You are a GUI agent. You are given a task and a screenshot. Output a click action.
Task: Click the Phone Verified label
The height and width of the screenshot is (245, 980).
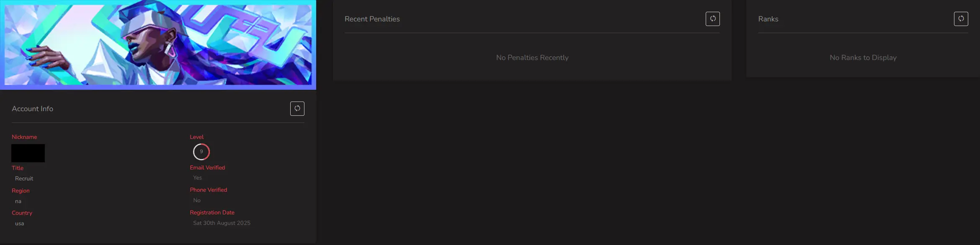(x=208, y=190)
